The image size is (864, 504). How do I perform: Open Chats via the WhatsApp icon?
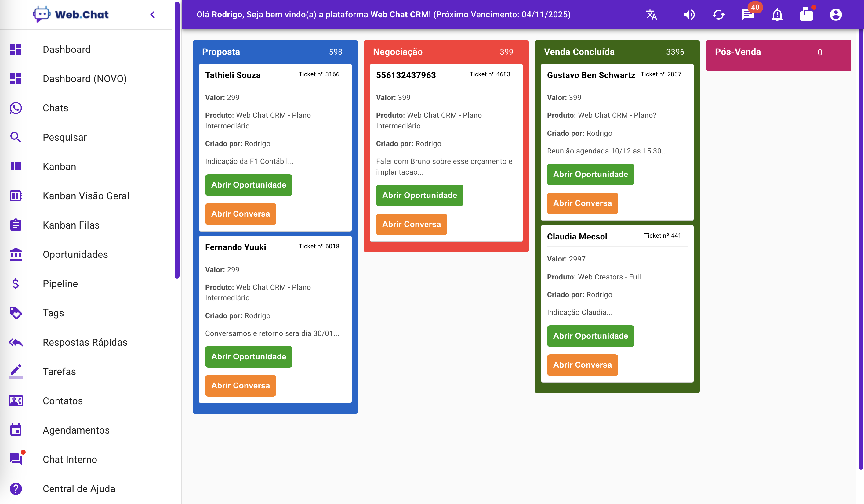[x=16, y=108]
